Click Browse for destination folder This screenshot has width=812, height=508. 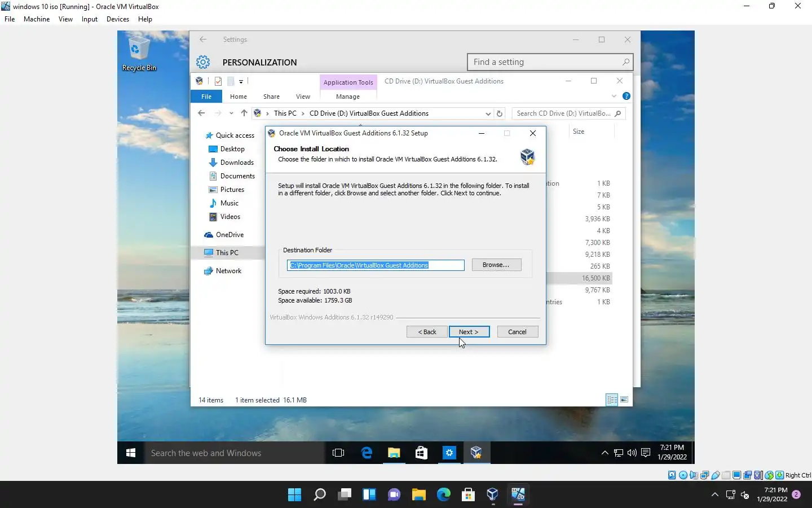tap(496, 265)
